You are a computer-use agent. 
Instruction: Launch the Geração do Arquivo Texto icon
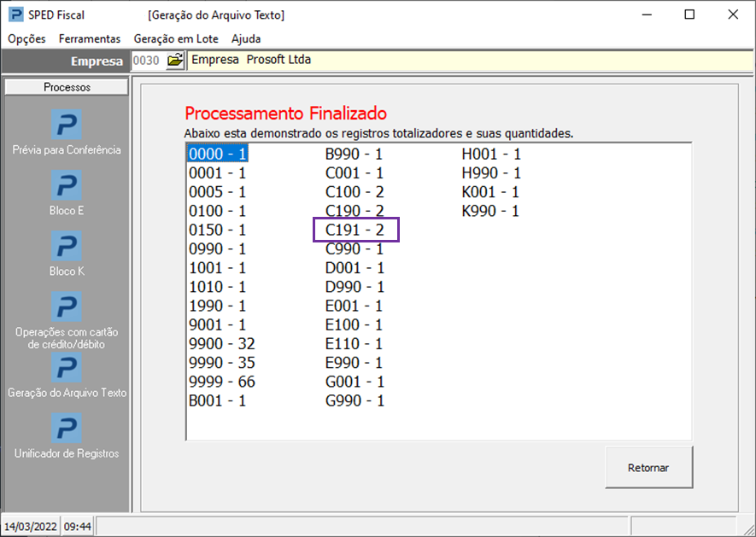click(66, 368)
